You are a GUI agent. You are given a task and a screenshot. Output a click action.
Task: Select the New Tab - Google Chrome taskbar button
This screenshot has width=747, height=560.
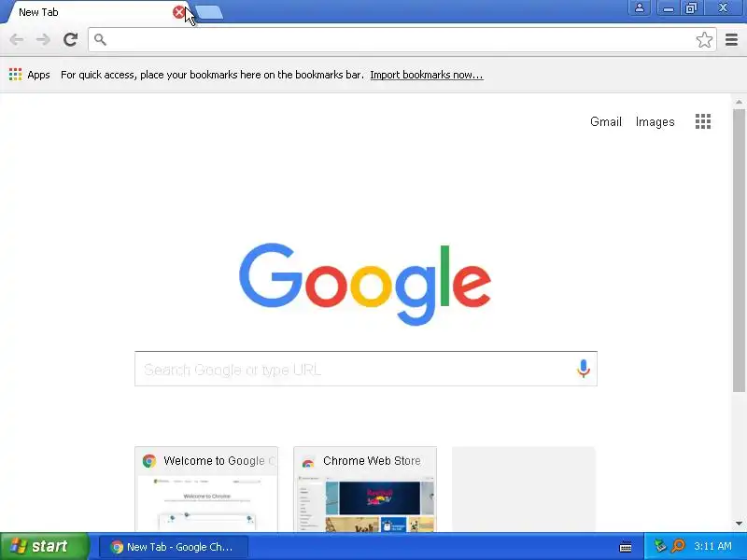tap(174, 547)
